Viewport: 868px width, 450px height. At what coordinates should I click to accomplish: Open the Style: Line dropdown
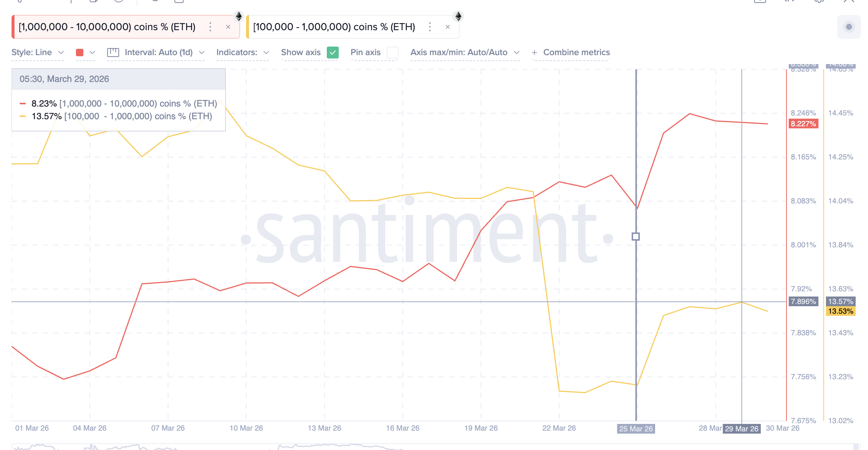pos(38,53)
